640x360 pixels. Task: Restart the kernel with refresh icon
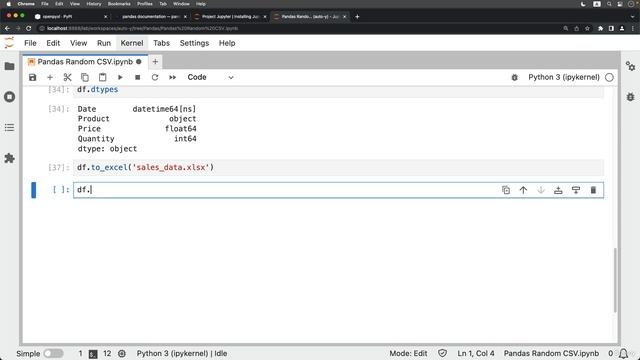155,77
